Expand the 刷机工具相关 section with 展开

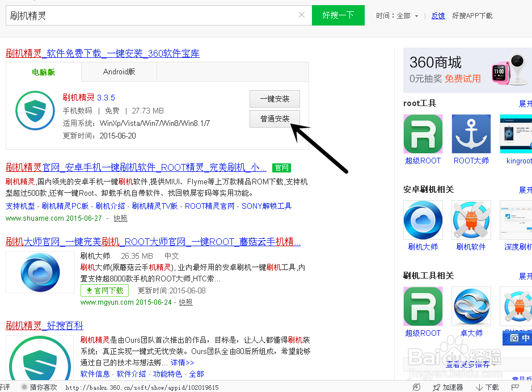525,276
